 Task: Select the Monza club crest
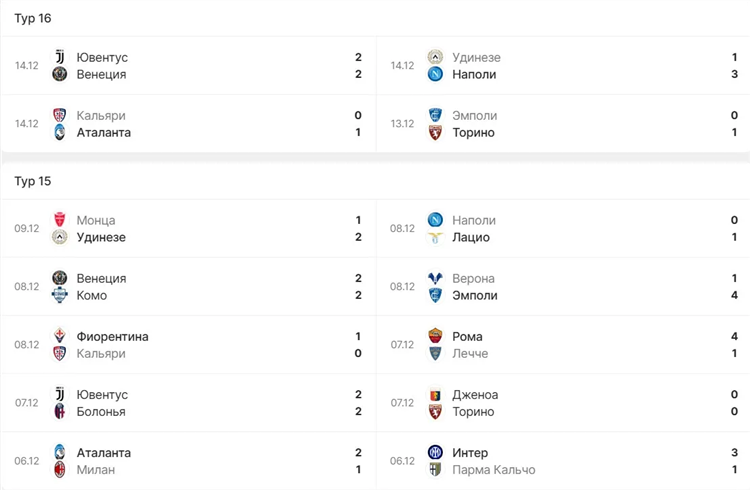[59, 220]
